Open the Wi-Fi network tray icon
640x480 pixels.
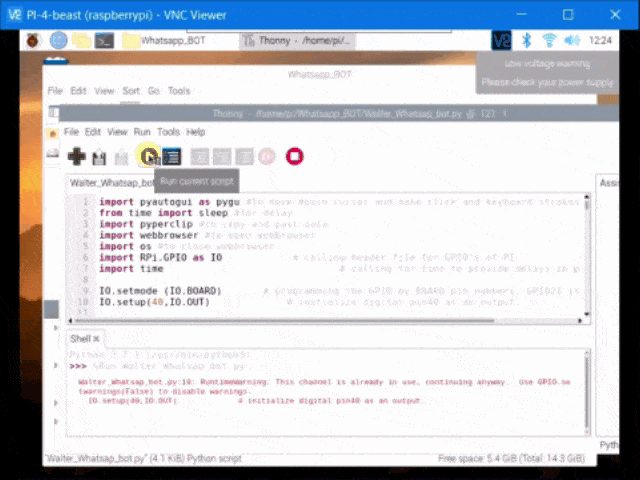coord(548,40)
